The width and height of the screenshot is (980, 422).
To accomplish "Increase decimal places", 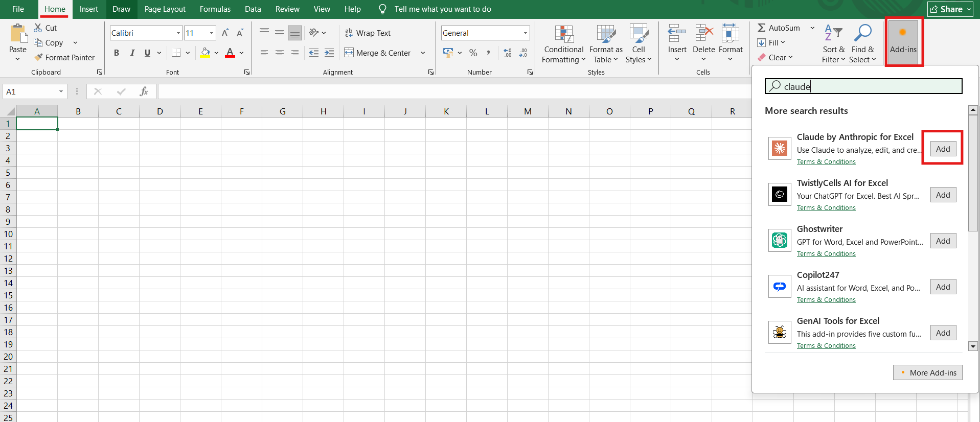I will click(x=508, y=53).
